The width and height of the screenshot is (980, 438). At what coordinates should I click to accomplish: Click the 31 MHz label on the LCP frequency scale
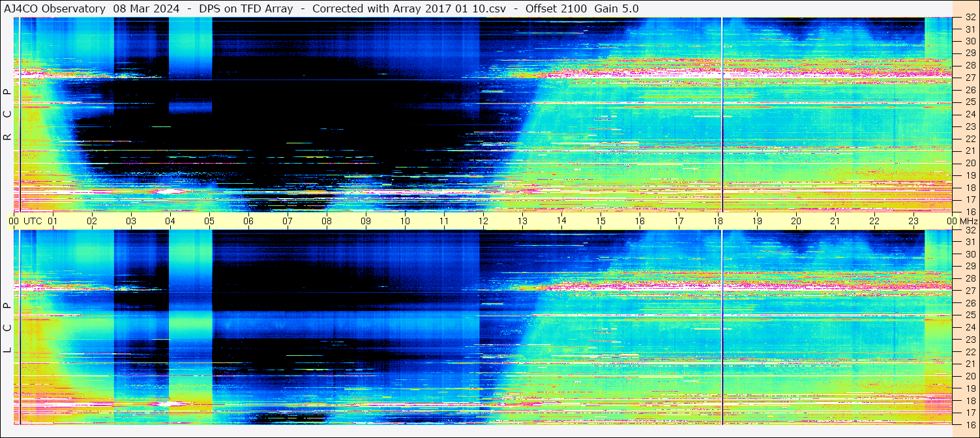click(x=970, y=242)
